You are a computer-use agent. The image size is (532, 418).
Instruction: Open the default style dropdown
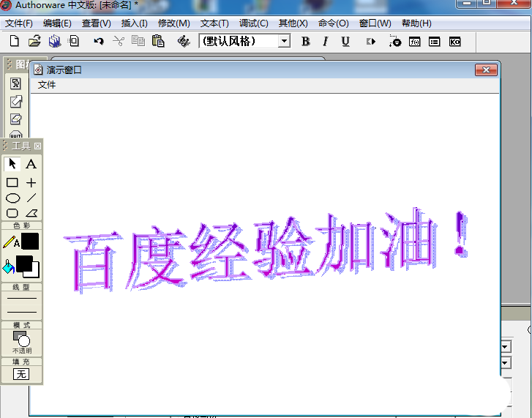[x=285, y=41]
